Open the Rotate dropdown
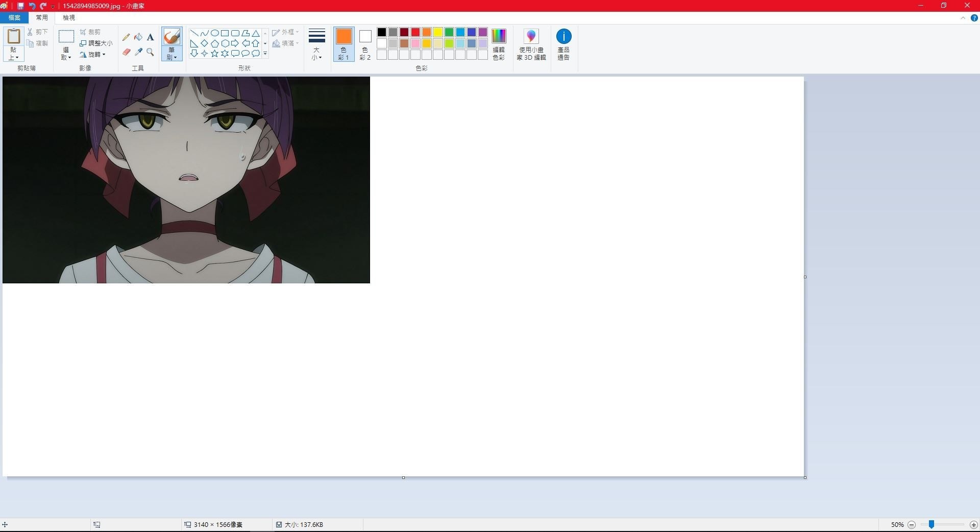Viewport: 980px width, 532px height. [x=93, y=55]
